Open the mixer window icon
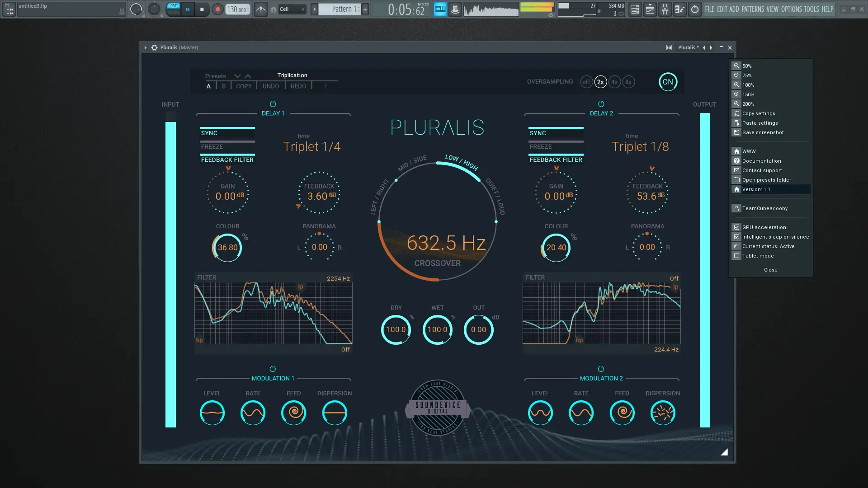The image size is (868, 488). [665, 9]
